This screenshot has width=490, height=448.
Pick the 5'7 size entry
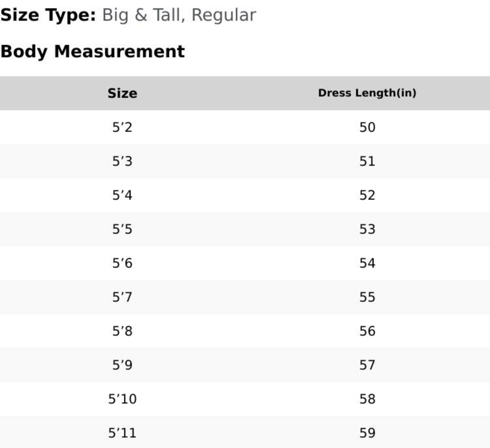click(122, 297)
